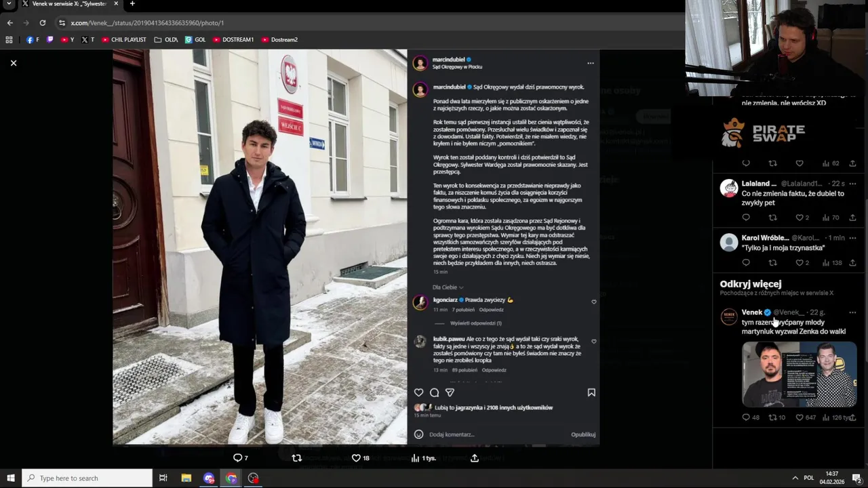Screen dimensions: 868x488
Task: Open the bookmarks apps grid icon
Action: (9, 40)
